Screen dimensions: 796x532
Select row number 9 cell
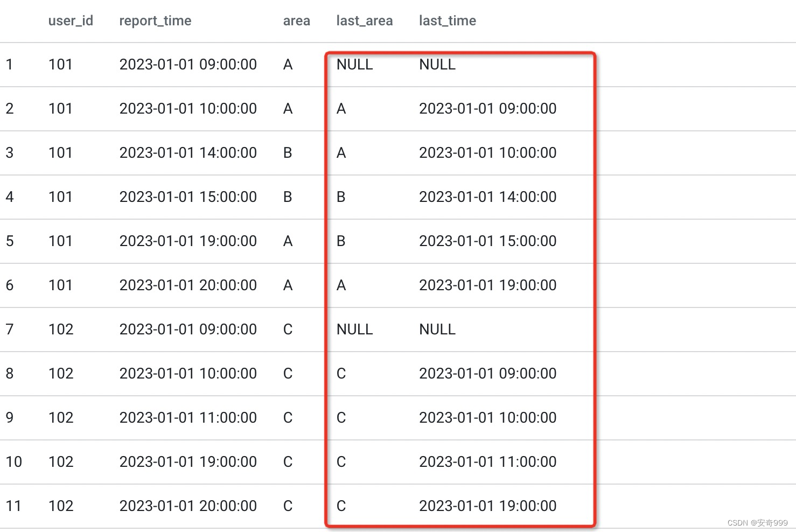10,418
